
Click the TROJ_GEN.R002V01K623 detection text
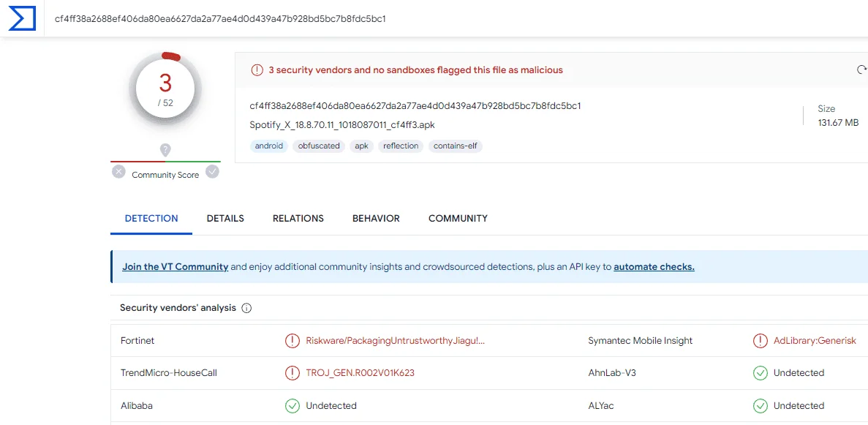click(x=360, y=373)
